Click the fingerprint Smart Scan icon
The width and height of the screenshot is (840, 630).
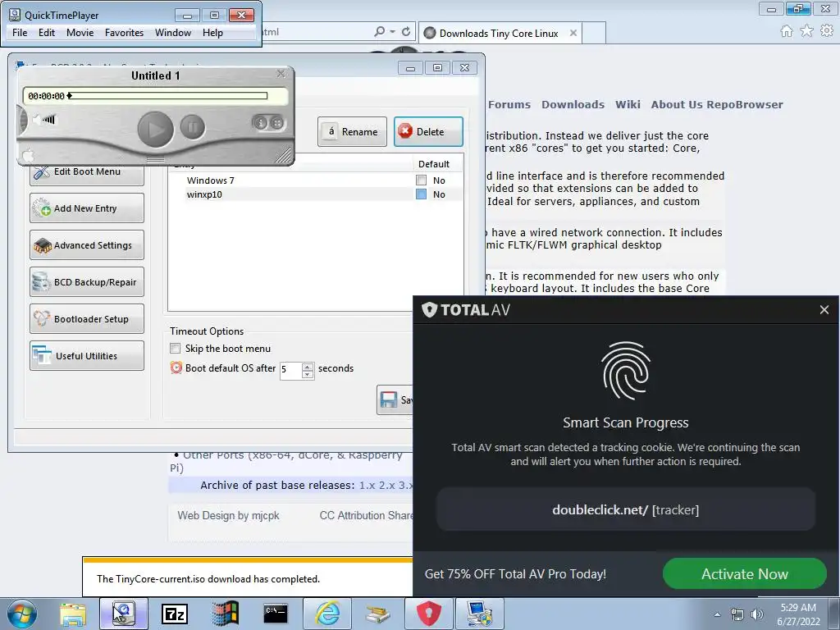(626, 371)
